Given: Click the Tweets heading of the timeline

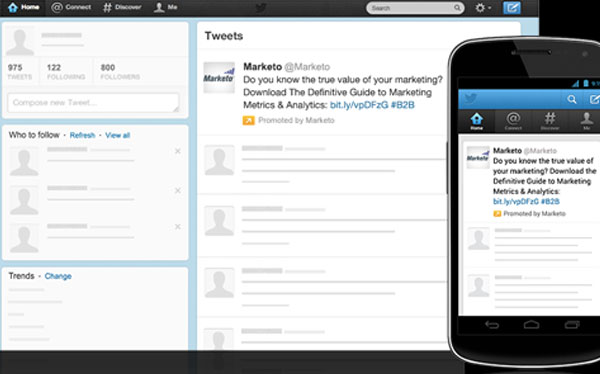Looking at the screenshot, I should pyautogui.click(x=224, y=36).
